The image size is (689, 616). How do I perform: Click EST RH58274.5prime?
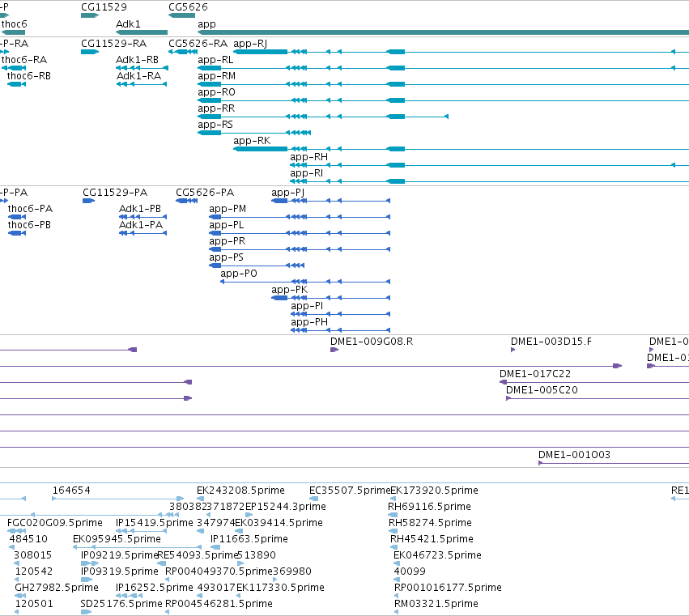(x=430, y=523)
